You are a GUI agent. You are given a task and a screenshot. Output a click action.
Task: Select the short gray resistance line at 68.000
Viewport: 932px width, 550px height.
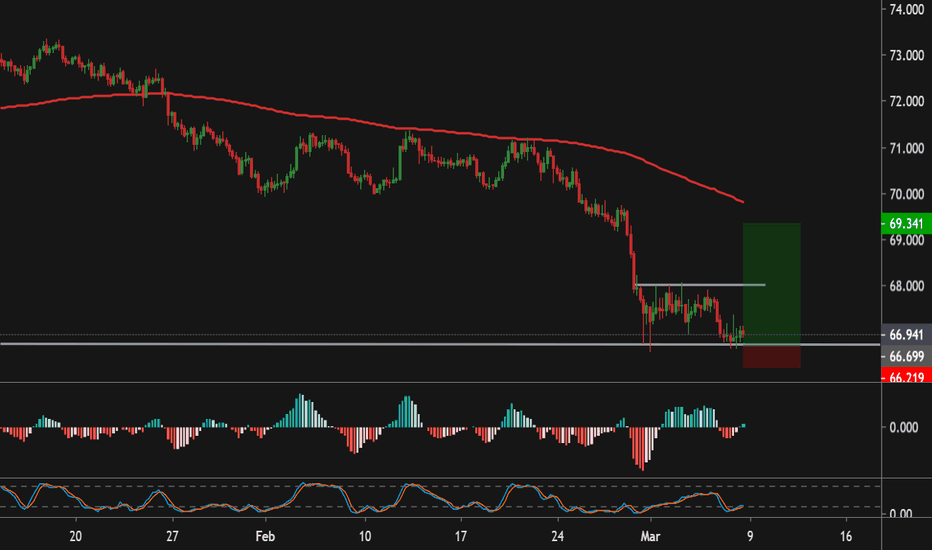coord(700,285)
